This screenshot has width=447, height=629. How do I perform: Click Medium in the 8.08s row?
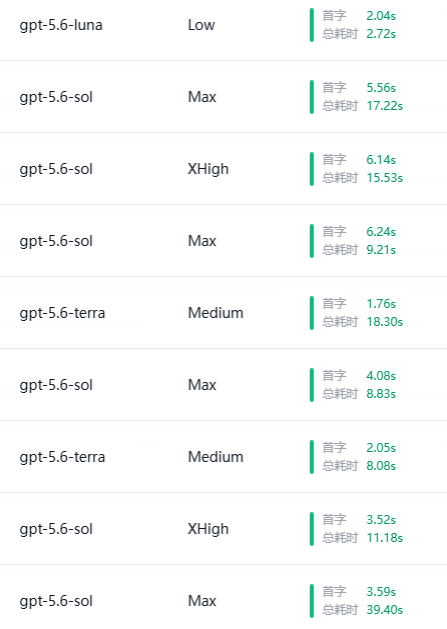216,457
